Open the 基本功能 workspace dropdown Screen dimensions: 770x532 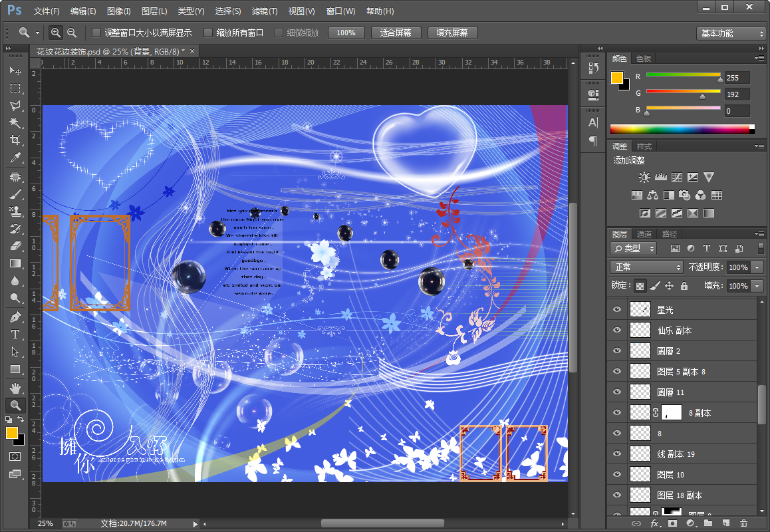[x=733, y=33]
